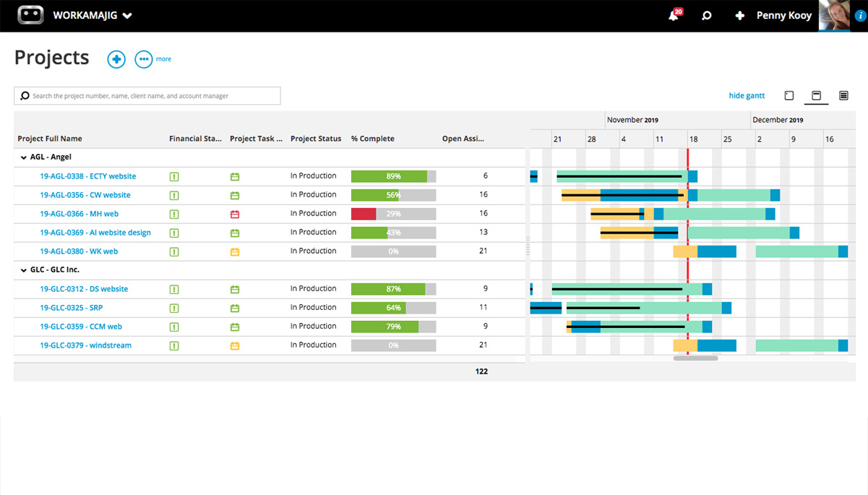Click the red task calendar icon for 19-AGL-0366
The height and width of the screenshot is (495, 868).
tap(234, 214)
